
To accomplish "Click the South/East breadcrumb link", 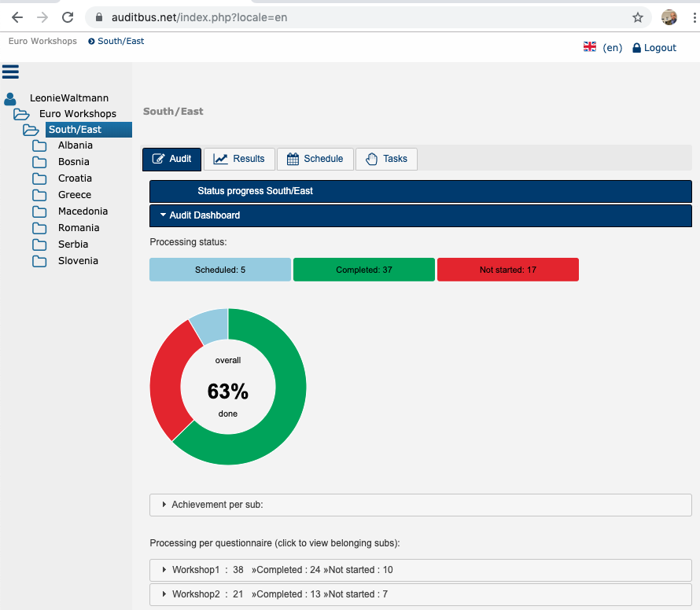I will coord(120,41).
